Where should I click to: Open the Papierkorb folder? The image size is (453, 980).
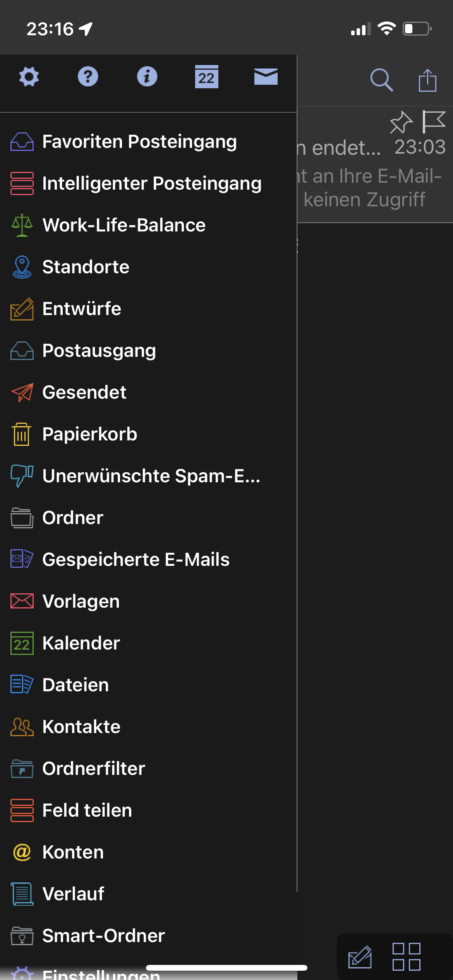[89, 434]
